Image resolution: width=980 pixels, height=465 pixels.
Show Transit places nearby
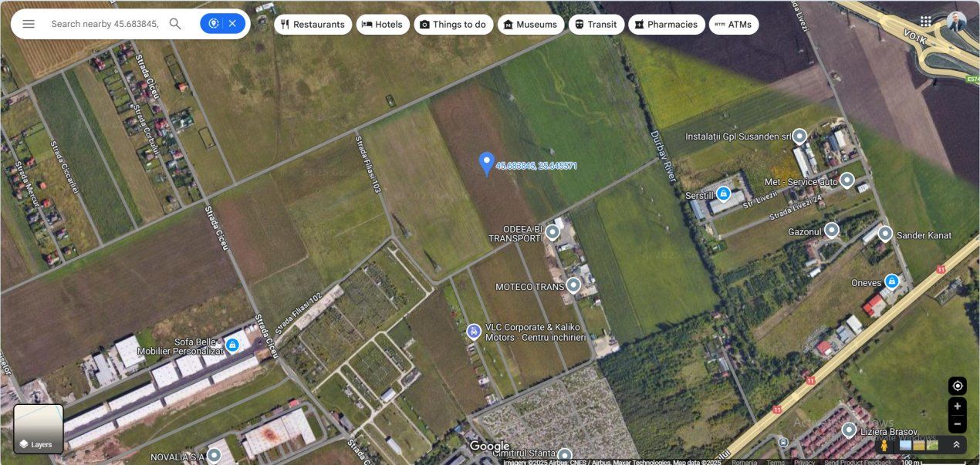[596, 25]
